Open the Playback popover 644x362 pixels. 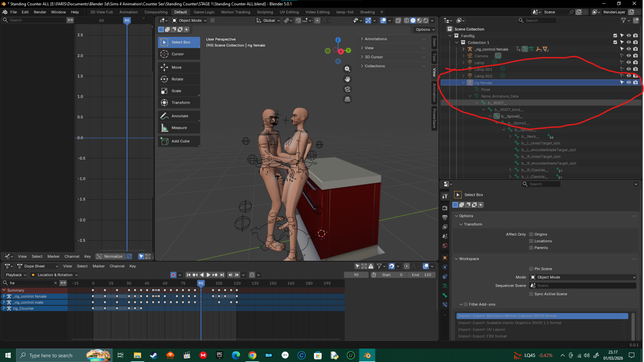[16, 275]
